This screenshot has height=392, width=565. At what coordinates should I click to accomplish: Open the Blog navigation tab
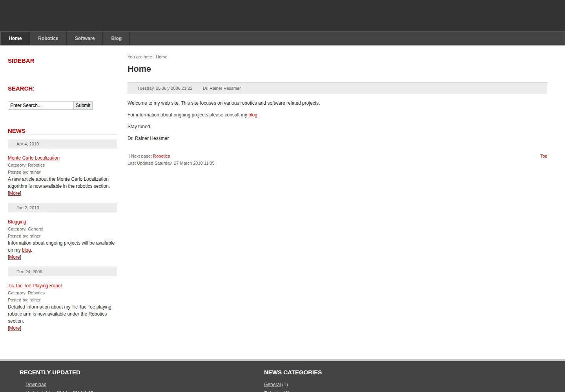117,38
